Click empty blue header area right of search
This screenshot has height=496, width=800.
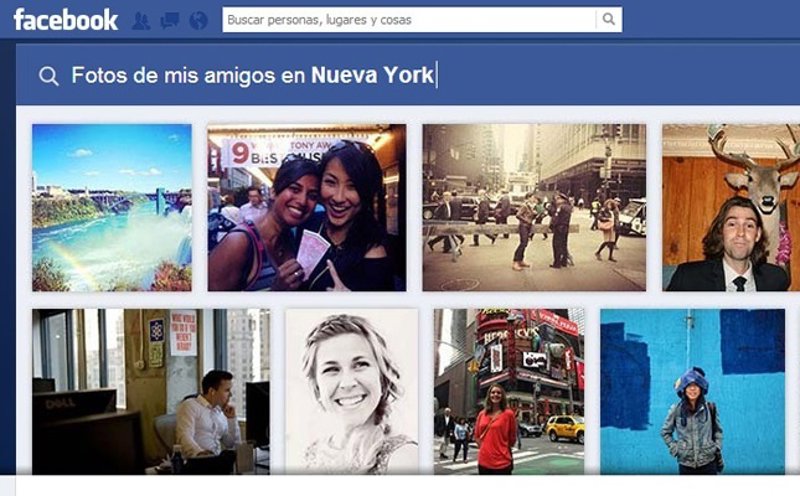[x=710, y=19]
